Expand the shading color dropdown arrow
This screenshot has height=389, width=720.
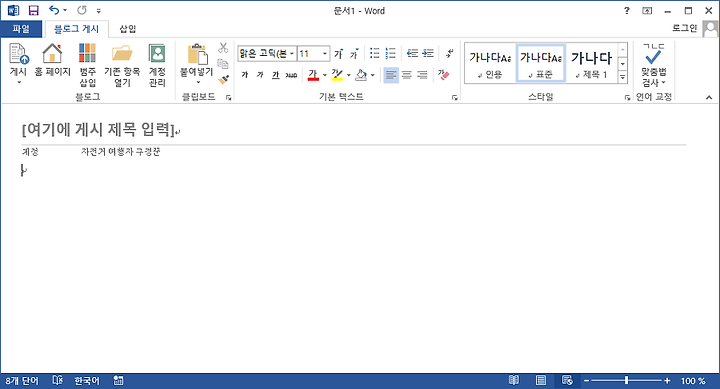(372, 75)
